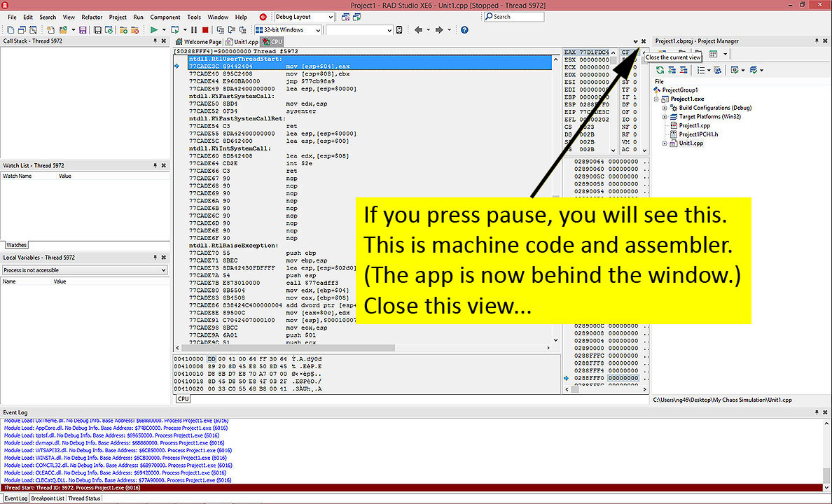This screenshot has height=504, width=832.
Task: Switch to the Welcome Page tab
Action: [198, 42]
